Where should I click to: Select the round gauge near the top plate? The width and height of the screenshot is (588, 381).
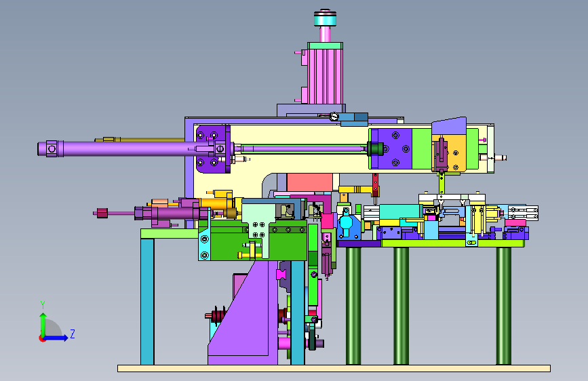click(334, 117)
